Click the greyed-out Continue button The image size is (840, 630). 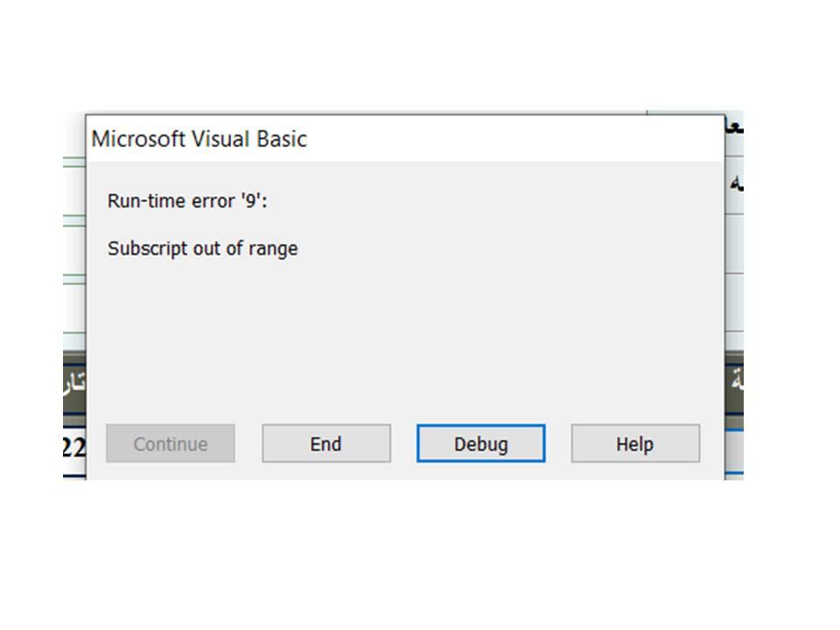click(x=171, y=443)
